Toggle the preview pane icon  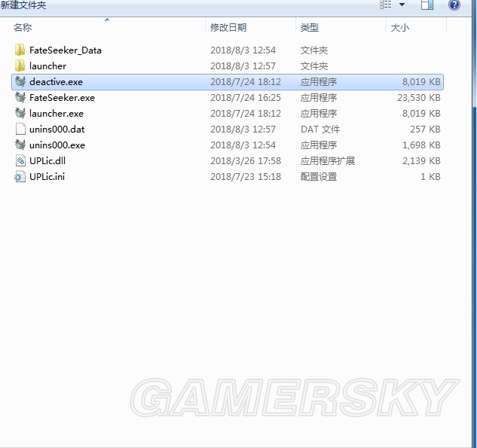point(427,5)
